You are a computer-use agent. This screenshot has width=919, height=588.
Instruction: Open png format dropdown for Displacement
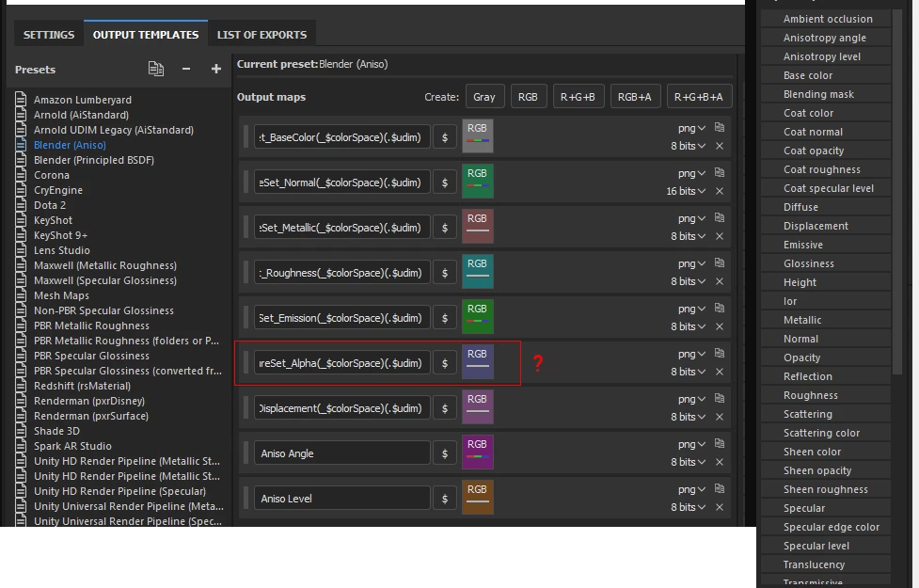(691, 399)
